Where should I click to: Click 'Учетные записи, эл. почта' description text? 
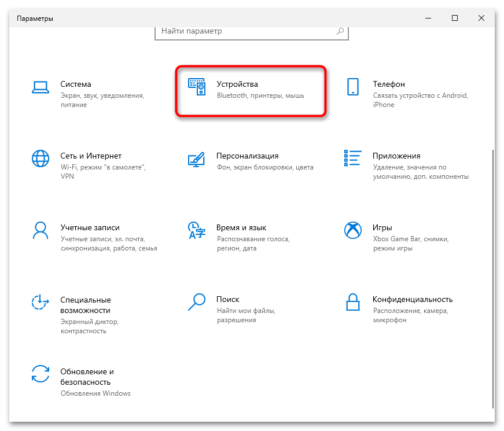(109, 244)
